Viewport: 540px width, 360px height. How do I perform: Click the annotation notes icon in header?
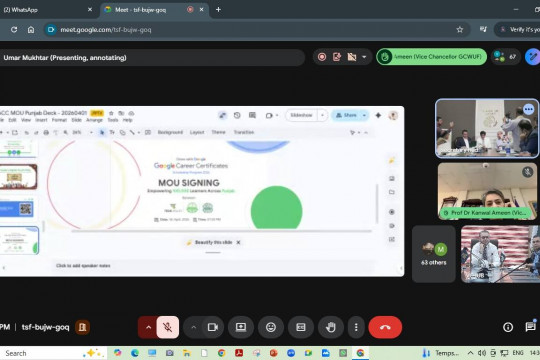pyautogui.click(x=337, y=57)
